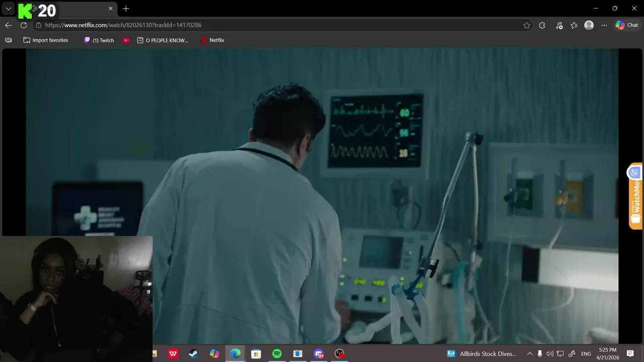
Task: Open Favorites list panel
Action: tap(574, 25)
